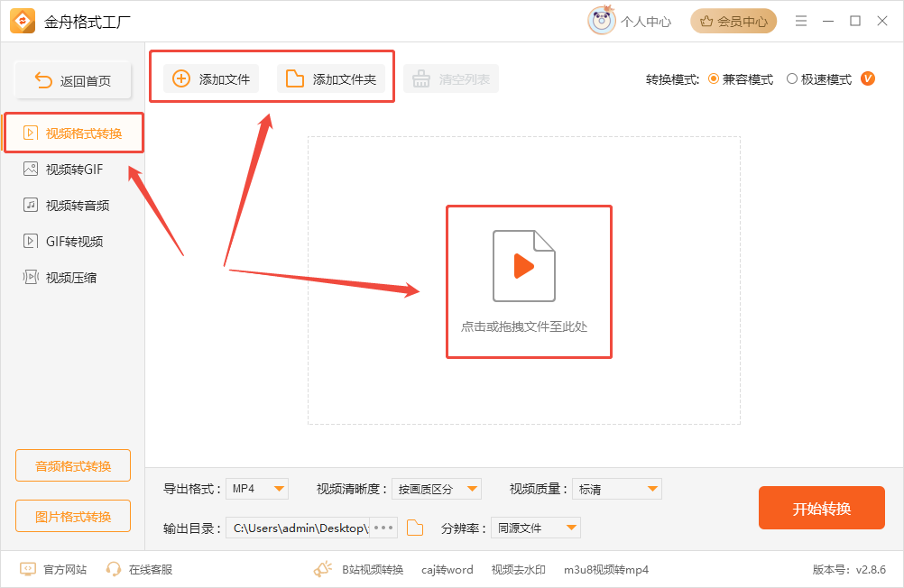Switch to 音频格式转换

73,465
